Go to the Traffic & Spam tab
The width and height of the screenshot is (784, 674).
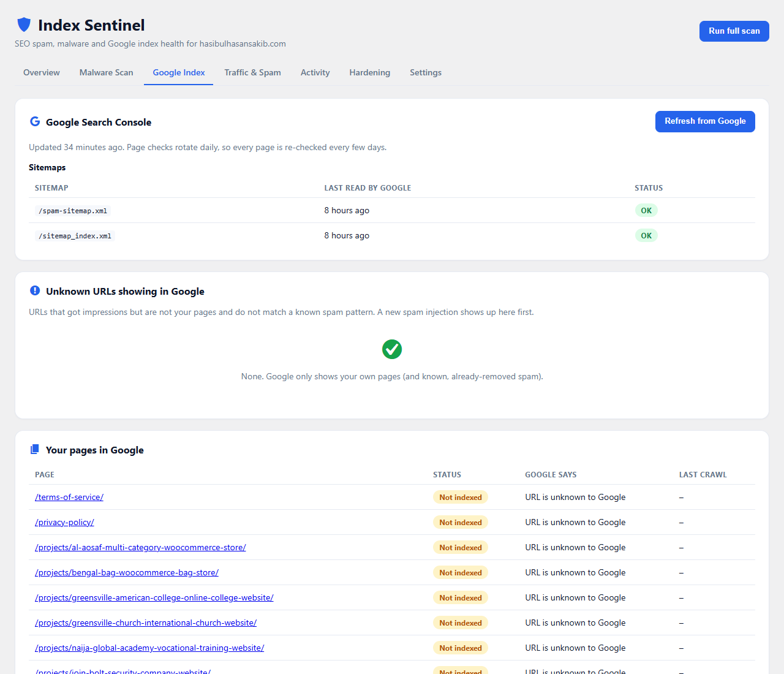click(252, 72)
